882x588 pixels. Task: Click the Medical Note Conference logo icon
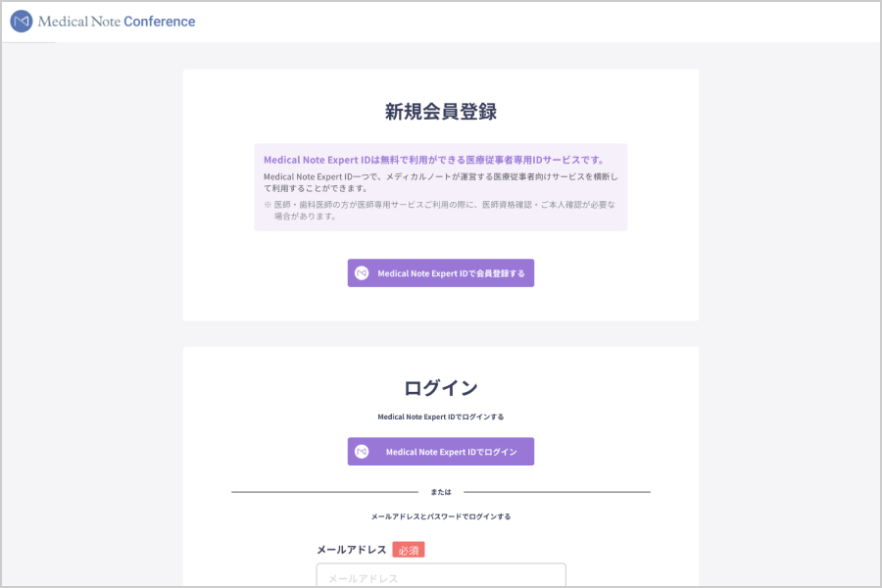click(22, 22)
